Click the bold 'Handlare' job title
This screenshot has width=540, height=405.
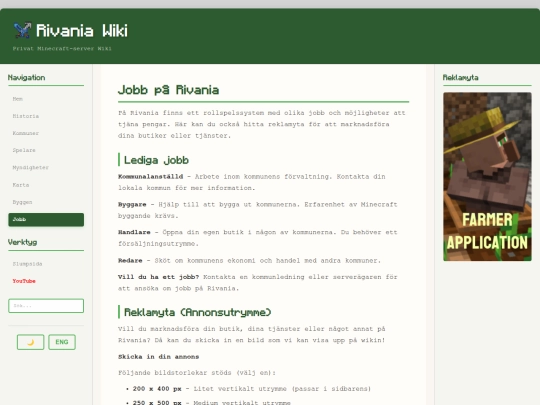pos(134,232)
